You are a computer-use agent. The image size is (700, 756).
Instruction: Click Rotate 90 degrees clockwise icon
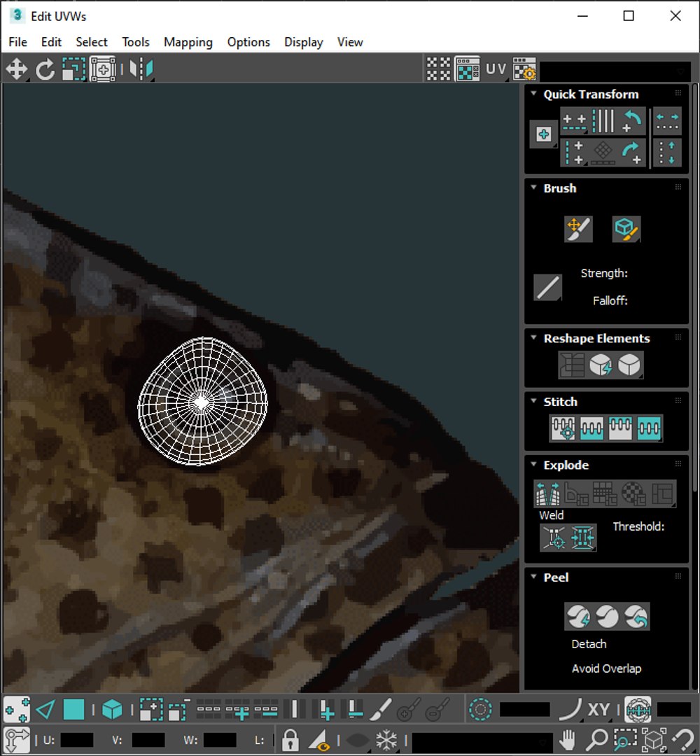tap(632, 153)
